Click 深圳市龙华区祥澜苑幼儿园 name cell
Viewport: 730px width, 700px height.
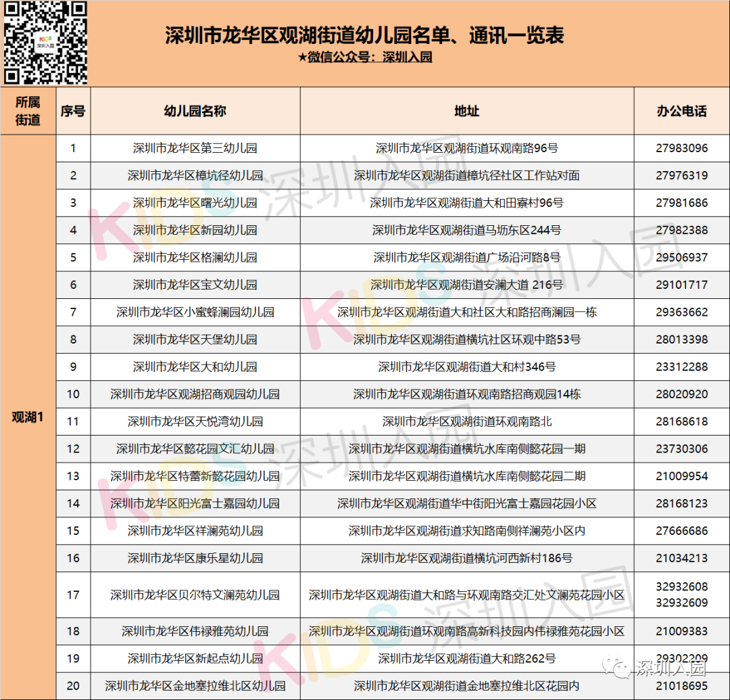[195, 531]
